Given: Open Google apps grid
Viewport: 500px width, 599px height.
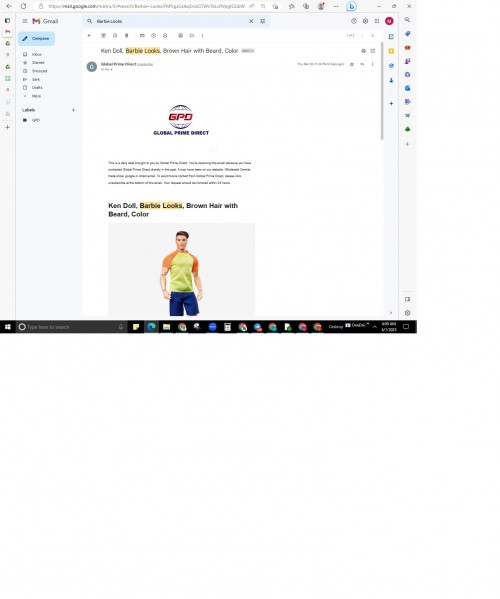Looking at the screenshot, I should (x=377, y=21).
